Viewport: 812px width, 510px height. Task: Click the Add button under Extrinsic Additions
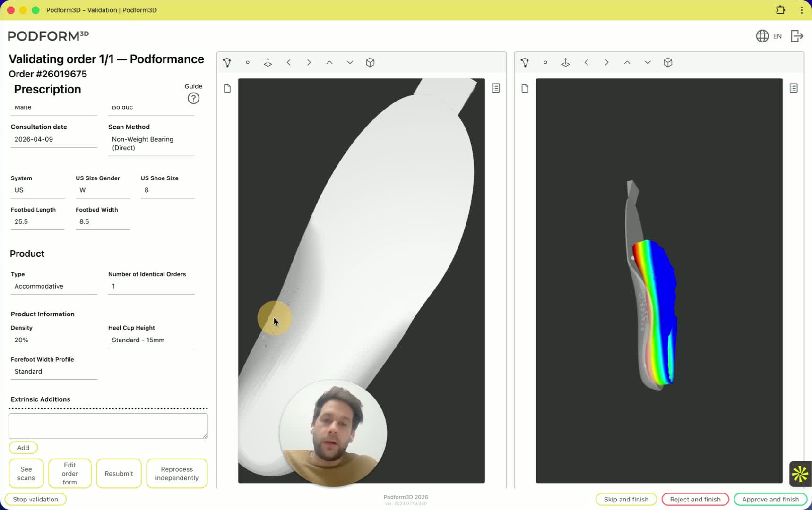click(23, 448)
